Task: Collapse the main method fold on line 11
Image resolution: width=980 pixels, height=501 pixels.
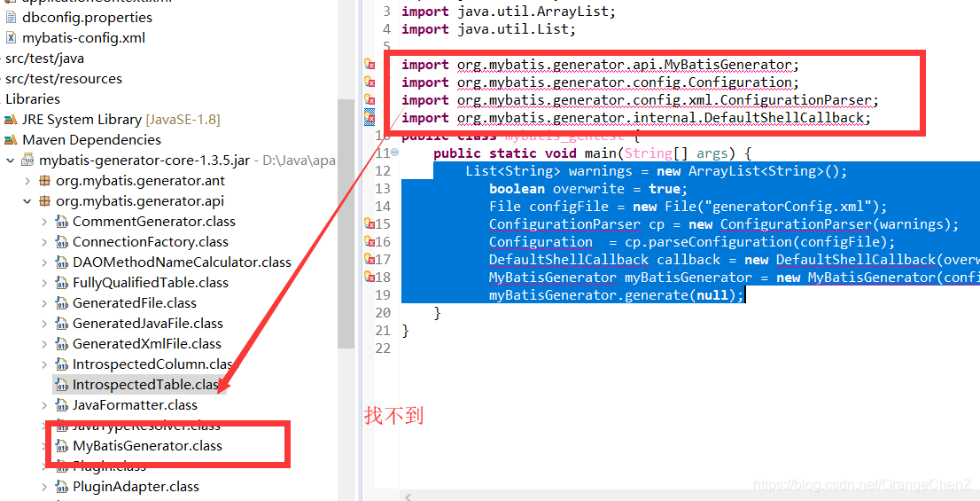Action: (x=396, y=153)
